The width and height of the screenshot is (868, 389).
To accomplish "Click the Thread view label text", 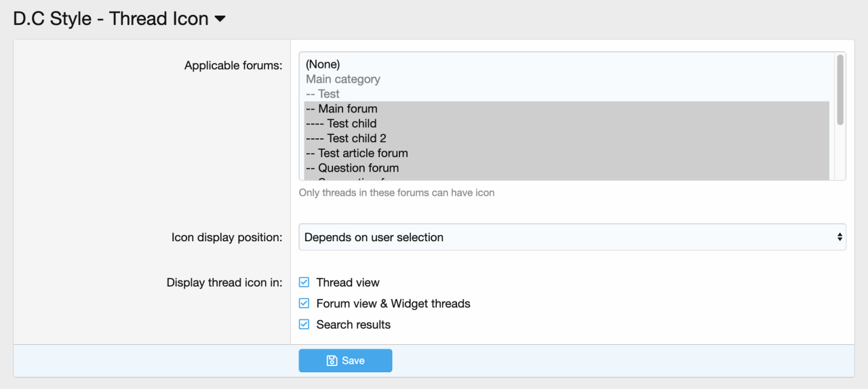I will pos(348,283).
